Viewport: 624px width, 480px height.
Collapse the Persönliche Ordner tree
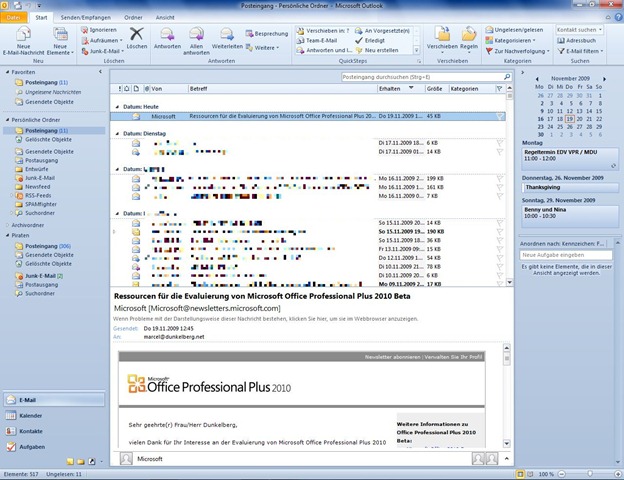point(7,120)
